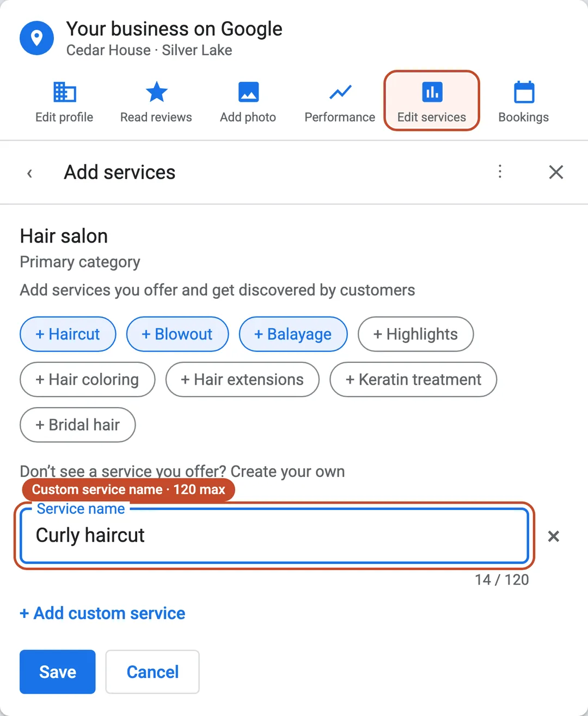
Task: Click the Hair salon category heading
Action: (64, 236)
